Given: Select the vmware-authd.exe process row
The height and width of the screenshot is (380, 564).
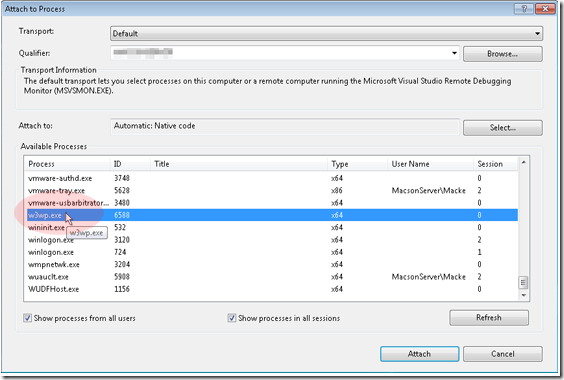Looking at the screenshot, I should coord(272,178).
